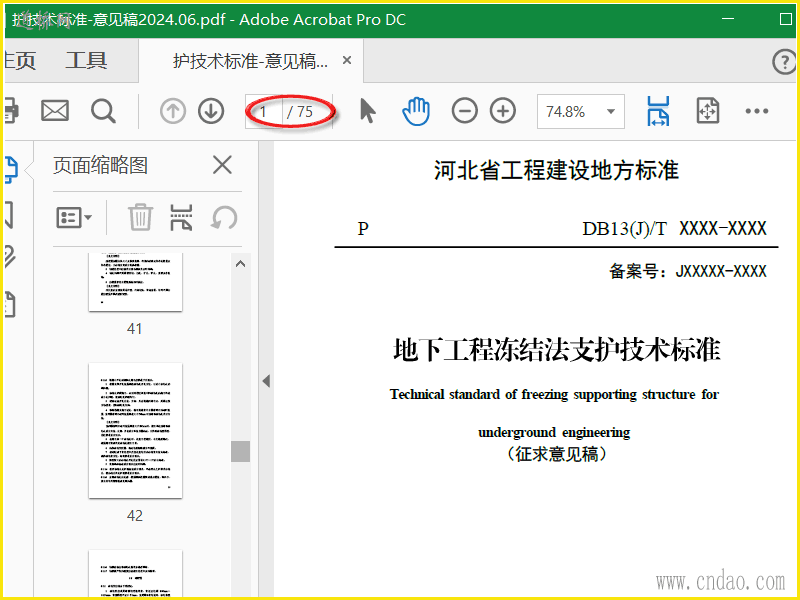Collapse the navigation pane arrow
Image resolution: width=800 pixels, height=600 pixels.
[x=266, y=381]
